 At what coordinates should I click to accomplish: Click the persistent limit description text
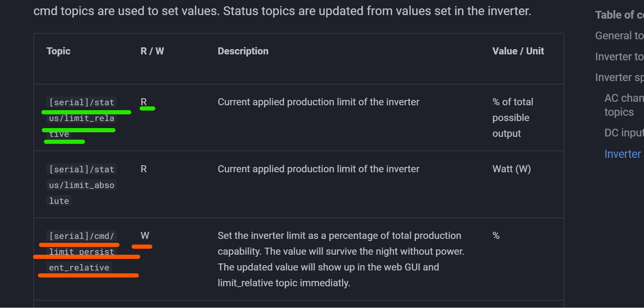coord(341,259)
